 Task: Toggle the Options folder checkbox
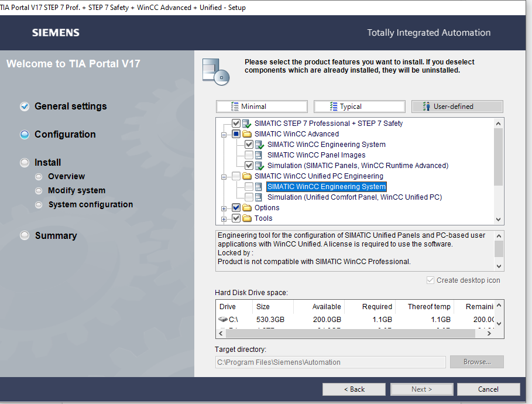click(236, 208)
